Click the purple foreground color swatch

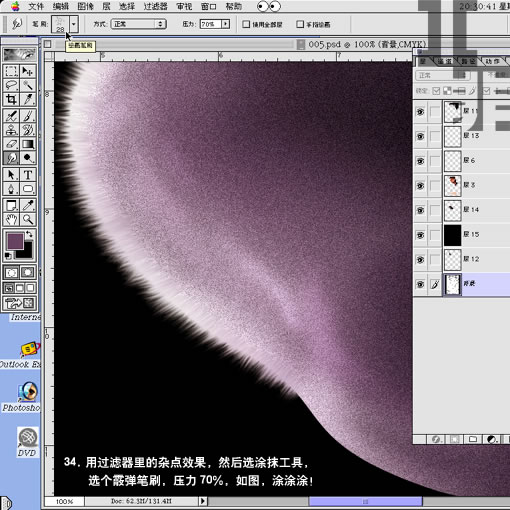[x=15, y=241]
